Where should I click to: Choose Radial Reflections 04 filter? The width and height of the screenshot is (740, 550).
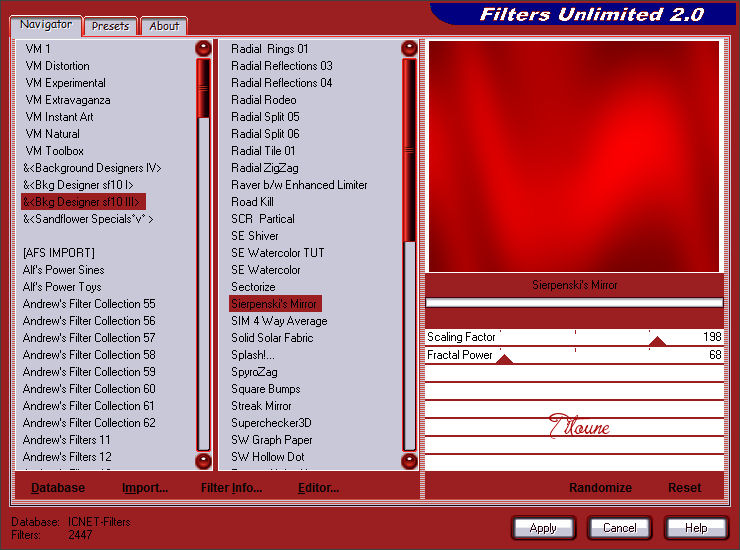pyautogui.click(x=282, y=83)
